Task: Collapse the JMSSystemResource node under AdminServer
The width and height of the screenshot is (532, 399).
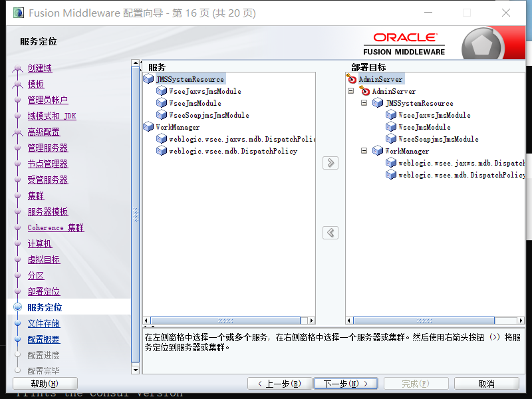Action: [x=364, y=103]
